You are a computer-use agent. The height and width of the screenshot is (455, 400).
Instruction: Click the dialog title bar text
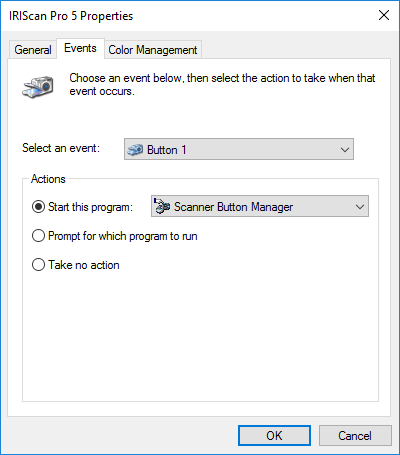point(71,16)
